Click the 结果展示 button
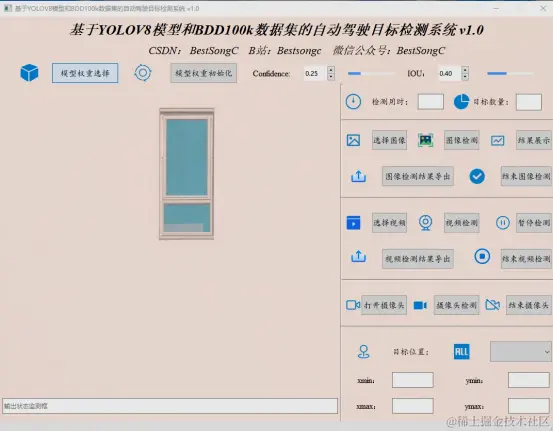 click(534, 140)
